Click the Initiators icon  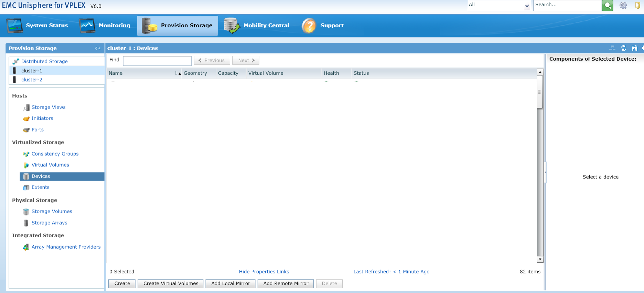point(26,118)
